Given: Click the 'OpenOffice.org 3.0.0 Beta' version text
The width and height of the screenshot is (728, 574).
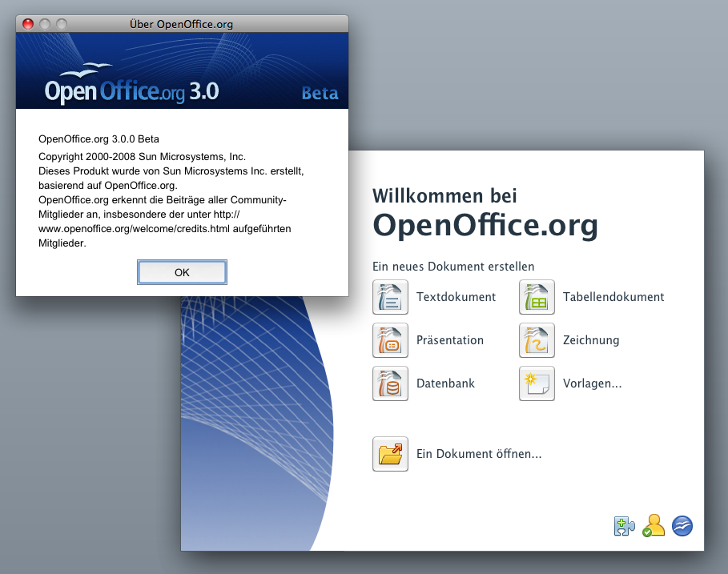Looking at the screenshot, I should 99,139.
